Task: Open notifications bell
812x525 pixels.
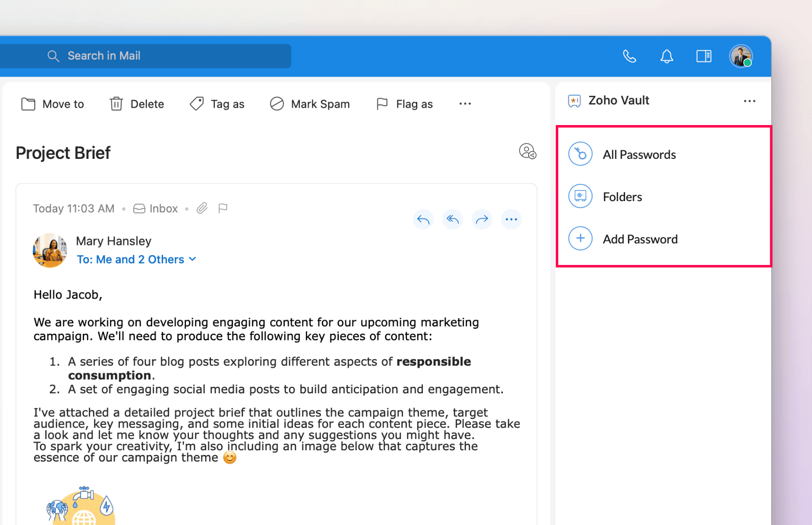Action: click(x=666, y=56)
